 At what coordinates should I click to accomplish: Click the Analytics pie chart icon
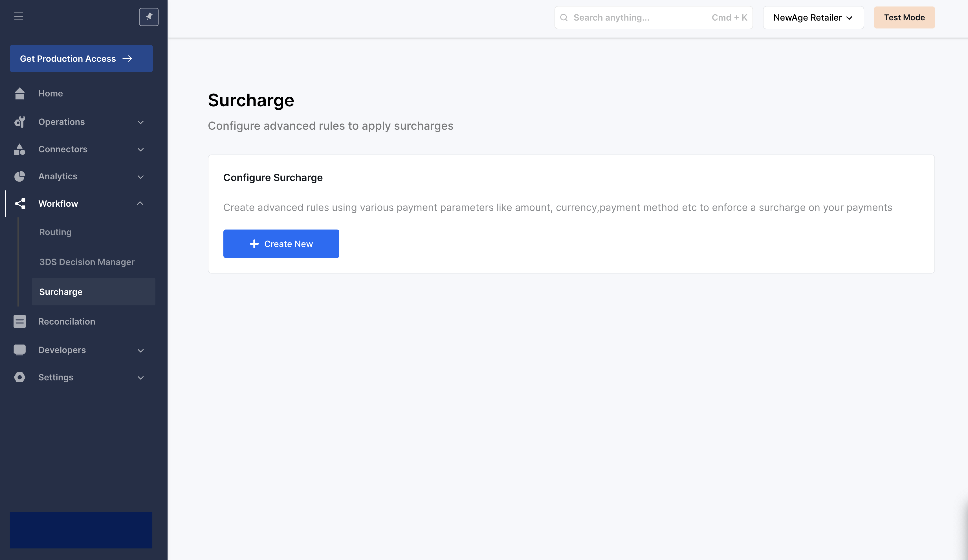19,176
